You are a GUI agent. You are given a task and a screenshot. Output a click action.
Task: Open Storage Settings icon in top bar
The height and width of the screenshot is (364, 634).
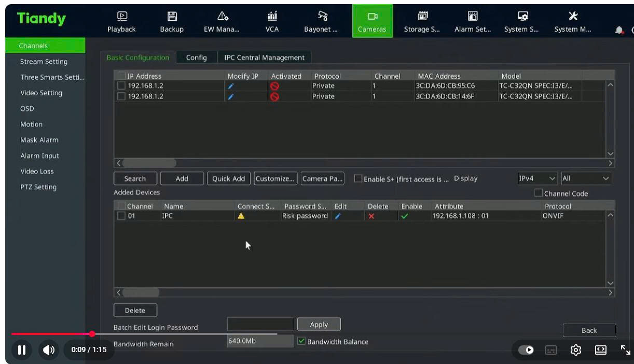click(x=422, y=17)
